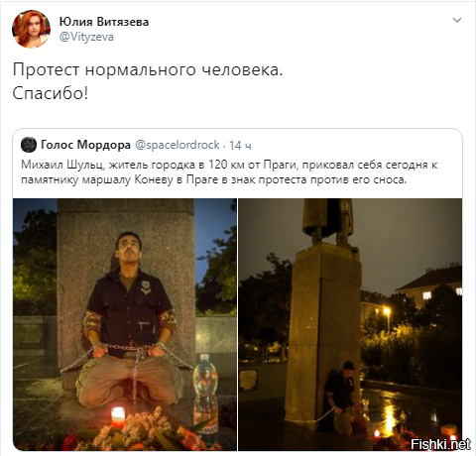Click the water bottle in left photo
This screenshot has height=456, width=476.
point(205,396)
